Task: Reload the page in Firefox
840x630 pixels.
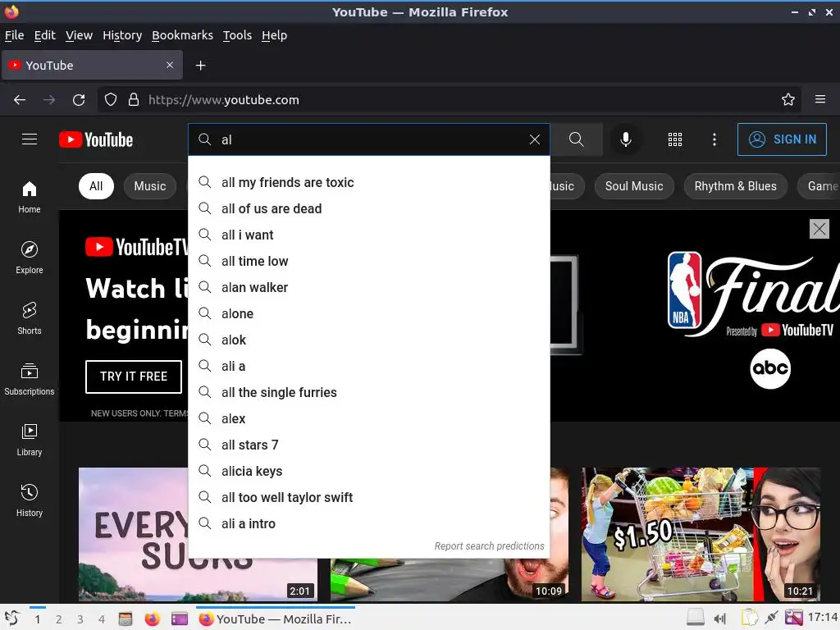Action: click(79, 99)
